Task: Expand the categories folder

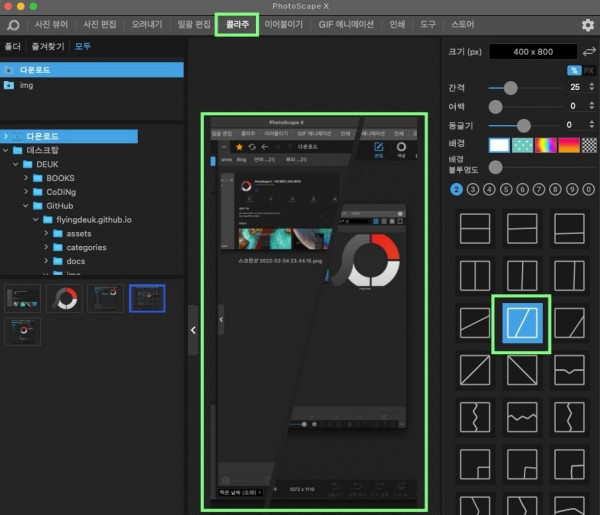Action: (x=46, y=247)
